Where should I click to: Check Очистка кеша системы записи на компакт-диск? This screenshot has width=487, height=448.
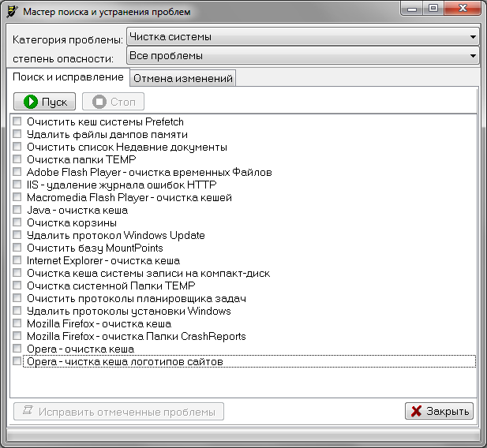click(17, 273)
